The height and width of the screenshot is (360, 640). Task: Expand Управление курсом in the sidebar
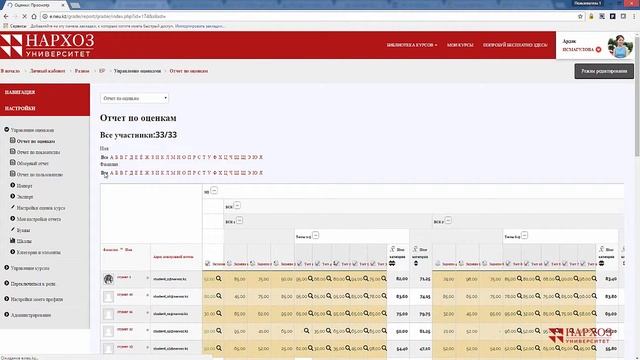(x=7, y=268)
